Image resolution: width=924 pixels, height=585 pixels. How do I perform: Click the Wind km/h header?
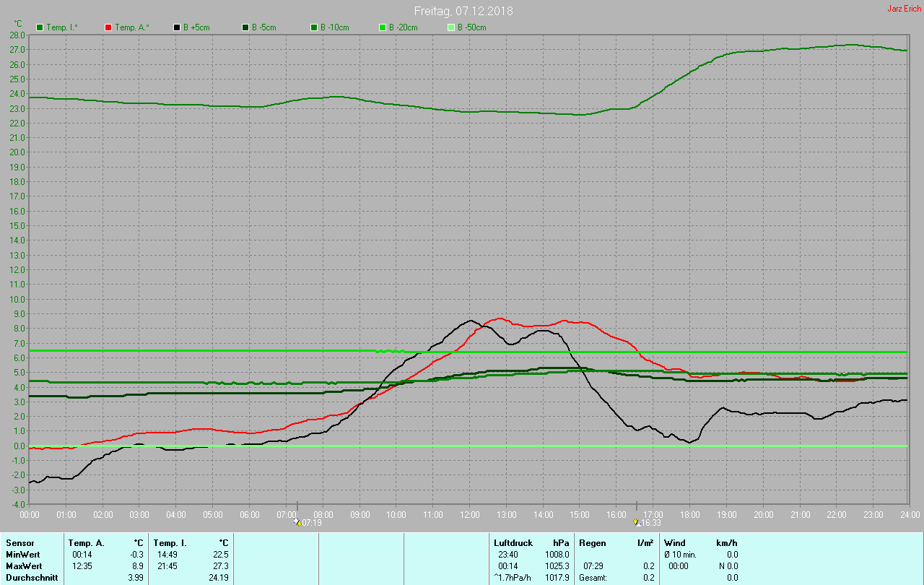pyautogui.click(x=701, y=542)
